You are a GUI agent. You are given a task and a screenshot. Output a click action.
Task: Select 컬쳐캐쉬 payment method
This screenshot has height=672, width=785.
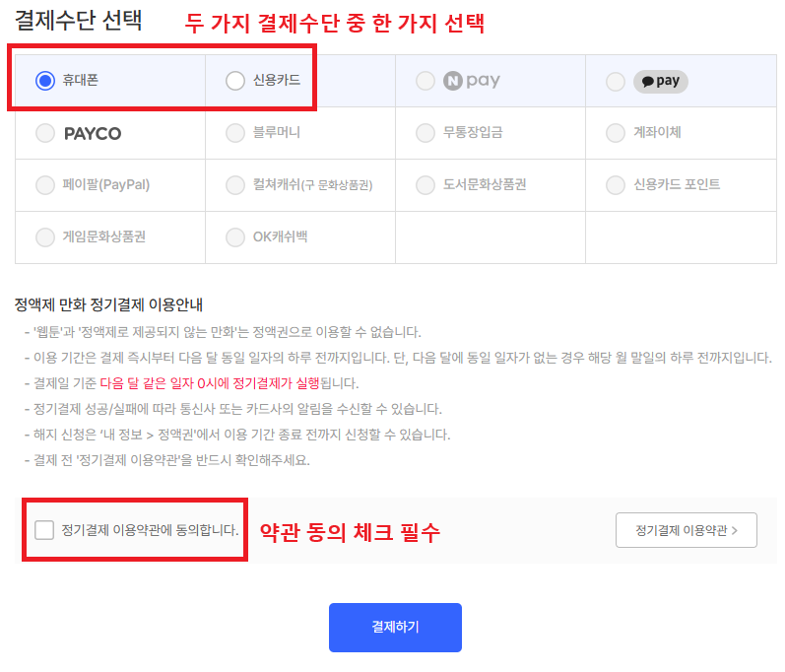(x=235, y=184)
